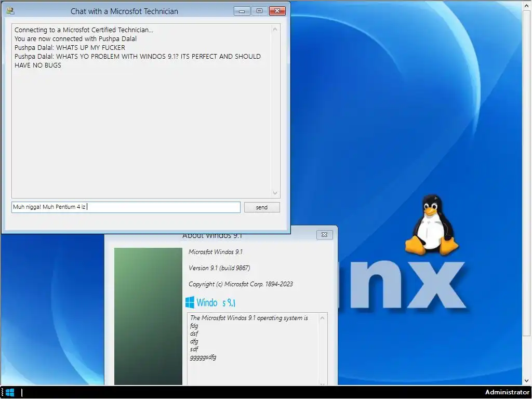Click 'Connecting to a Microsfot Certified Technician...' line
This screenshot has width=532, height=399.
pos(84,30)
